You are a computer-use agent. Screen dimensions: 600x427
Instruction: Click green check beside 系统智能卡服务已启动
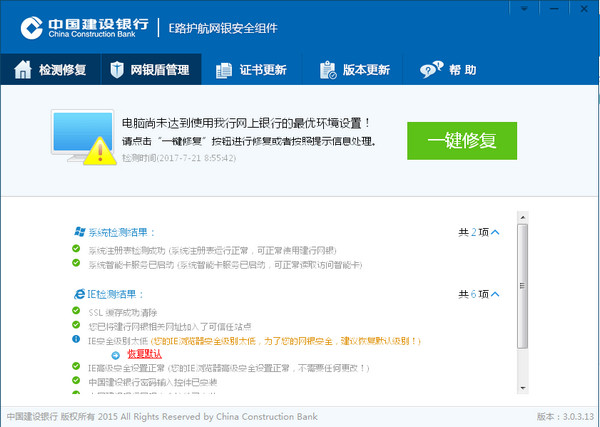76,263
